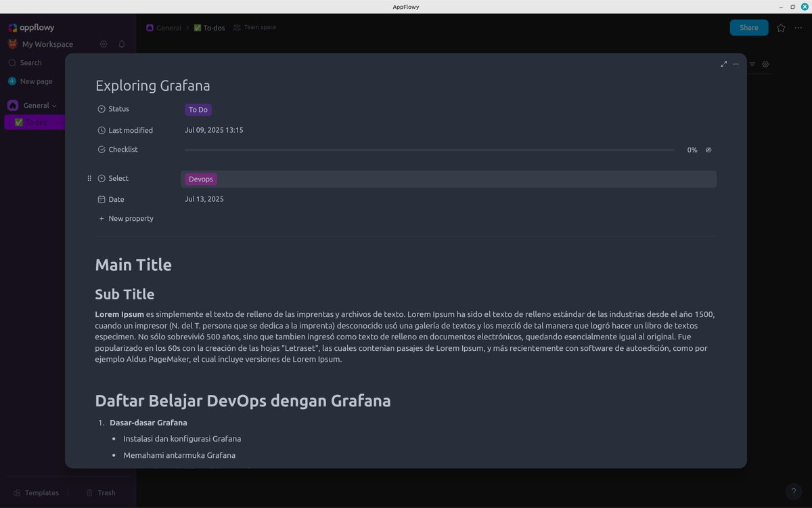812x508 pixels.
Task: Favorite this page with the star icon
Action: coord(781,28)
